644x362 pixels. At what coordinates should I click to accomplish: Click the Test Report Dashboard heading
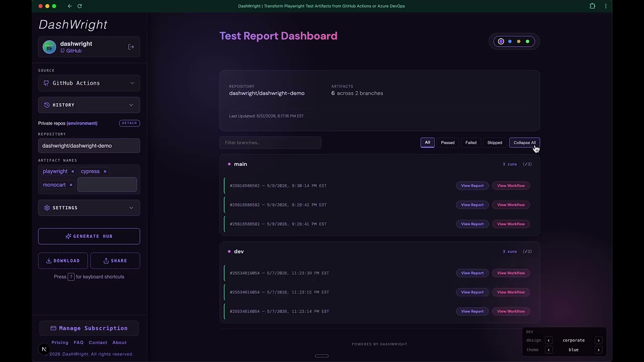pyautogui.click(x=278, y=36)
